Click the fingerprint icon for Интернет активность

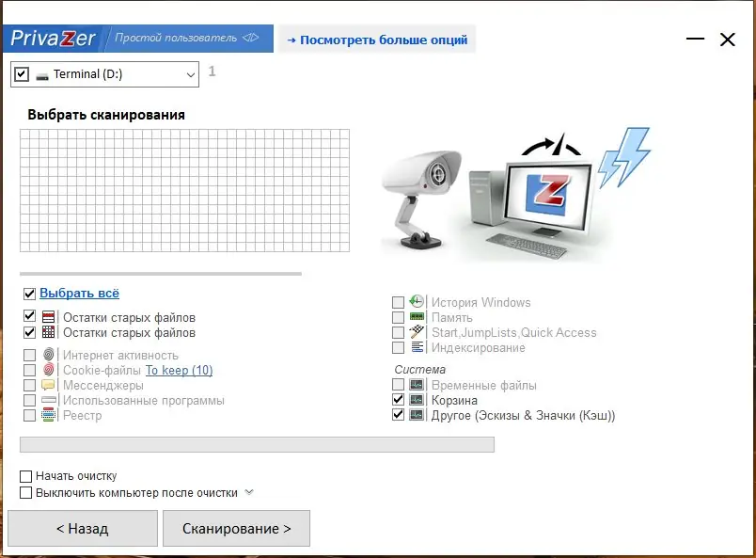click(x=48, y=355)
